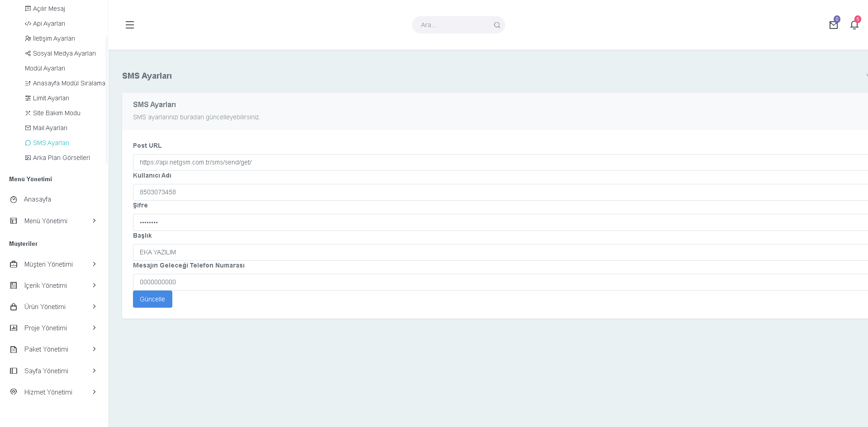Image resolution: width=868 pixels, height=427 pixels.
Task: Click the Proje Yönetimi chart icon
Action: (14, 328)
